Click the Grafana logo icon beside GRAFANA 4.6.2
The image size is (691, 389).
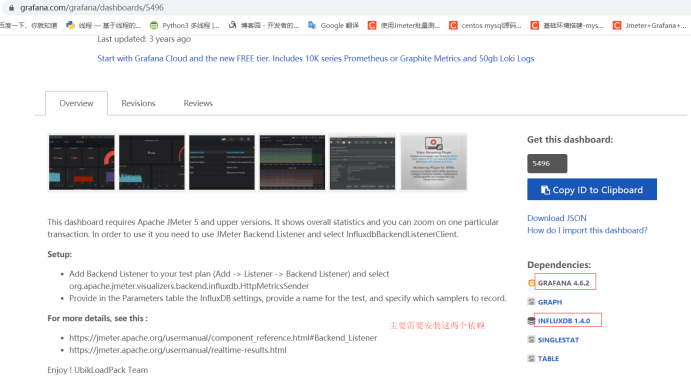(531, 283)
